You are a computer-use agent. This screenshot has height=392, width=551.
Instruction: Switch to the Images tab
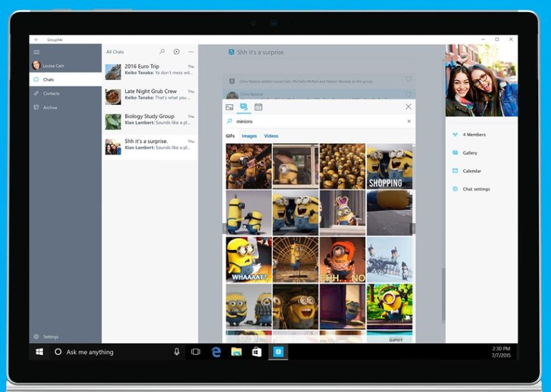pyautogui.click(x=249, y=136)
